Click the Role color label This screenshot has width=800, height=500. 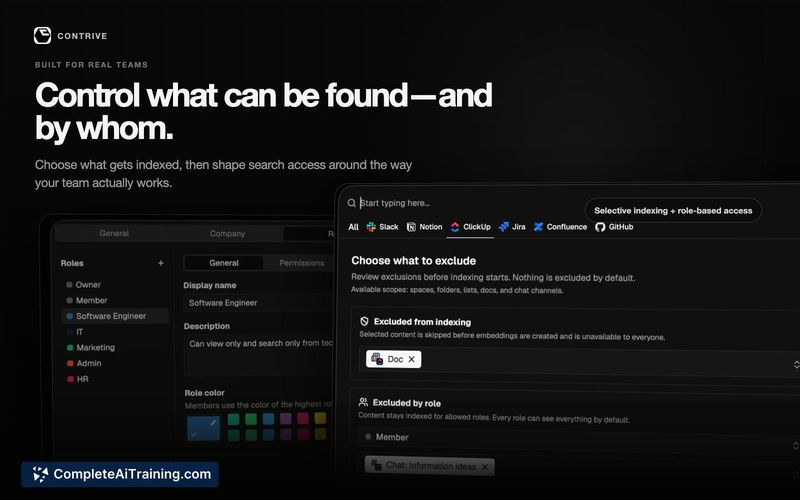pos(204,393)
